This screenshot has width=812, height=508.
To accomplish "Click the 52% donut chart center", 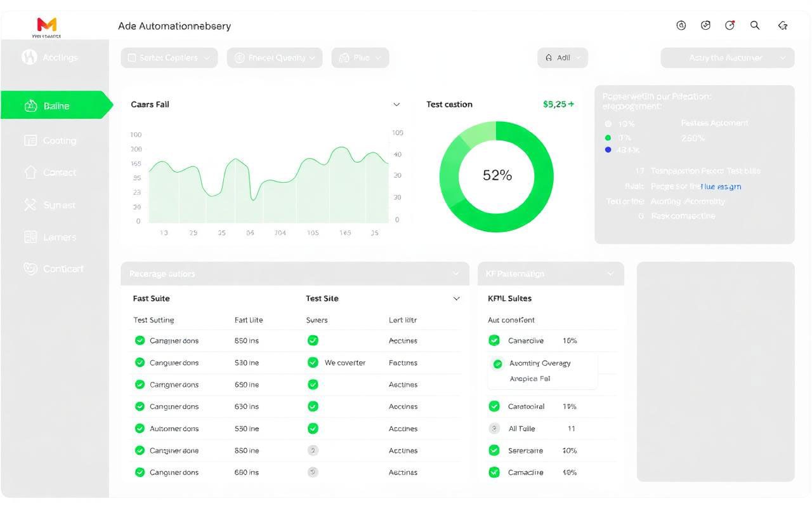I will (497, 176).
